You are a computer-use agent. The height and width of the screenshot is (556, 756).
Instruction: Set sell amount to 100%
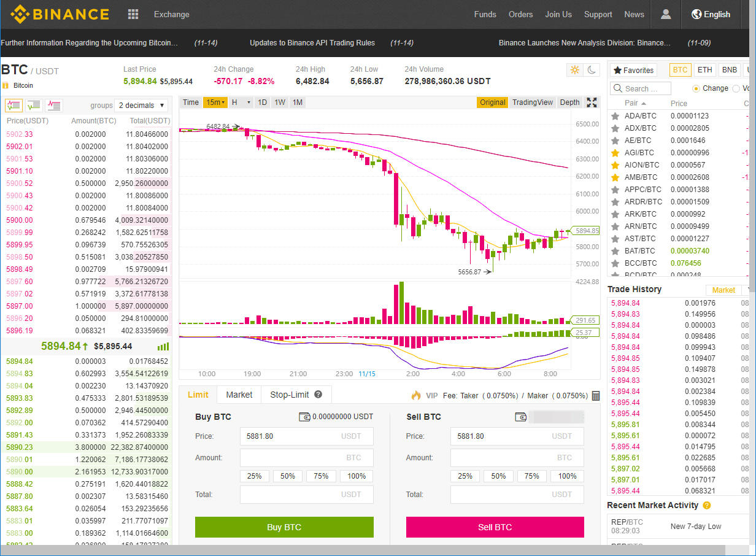click(x=567, y=476)
